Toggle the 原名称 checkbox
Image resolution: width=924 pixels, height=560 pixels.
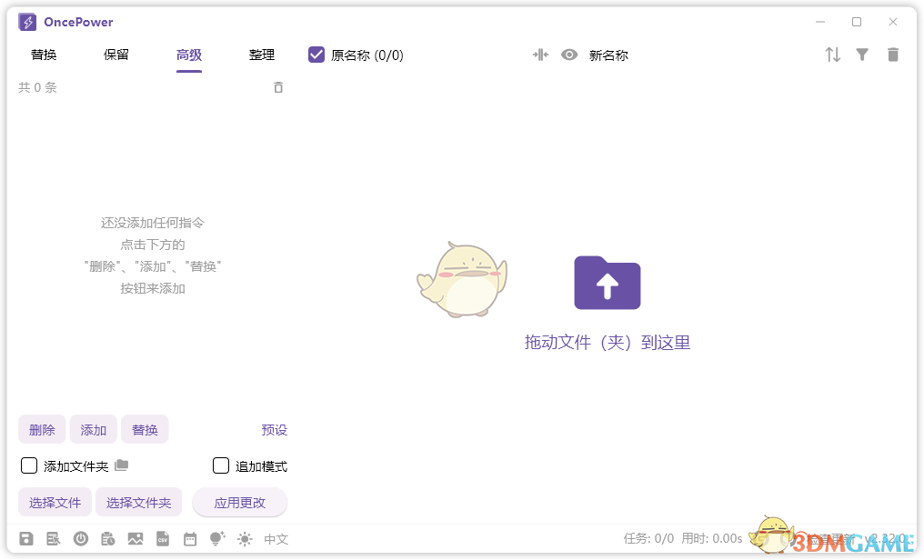pyautogui.click(x=316, y=55)
